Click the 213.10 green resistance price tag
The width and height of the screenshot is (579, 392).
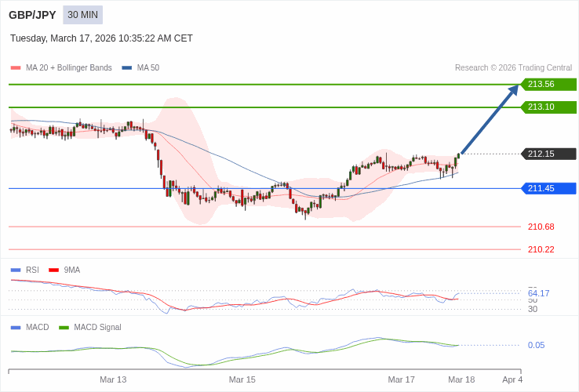coord(548,107)
